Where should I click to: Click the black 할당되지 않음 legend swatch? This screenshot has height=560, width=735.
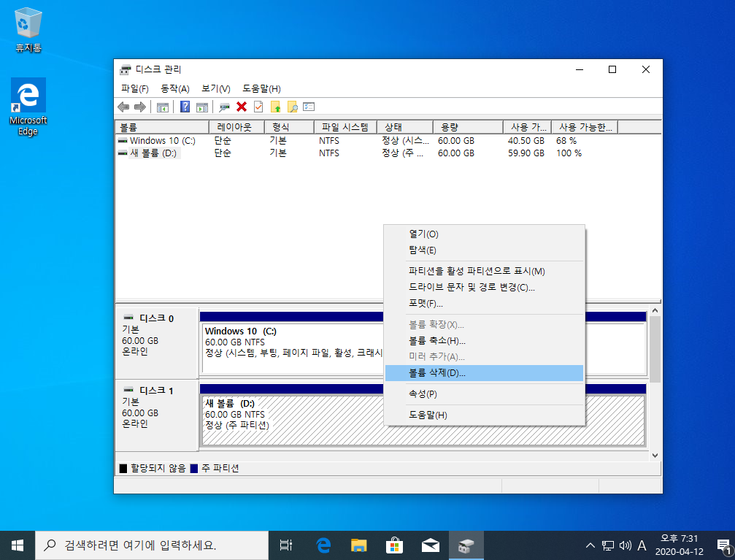[x=123, y=469]
